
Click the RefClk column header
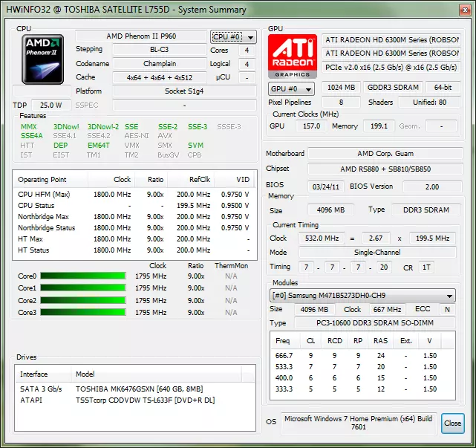click(x=191, y=180)
